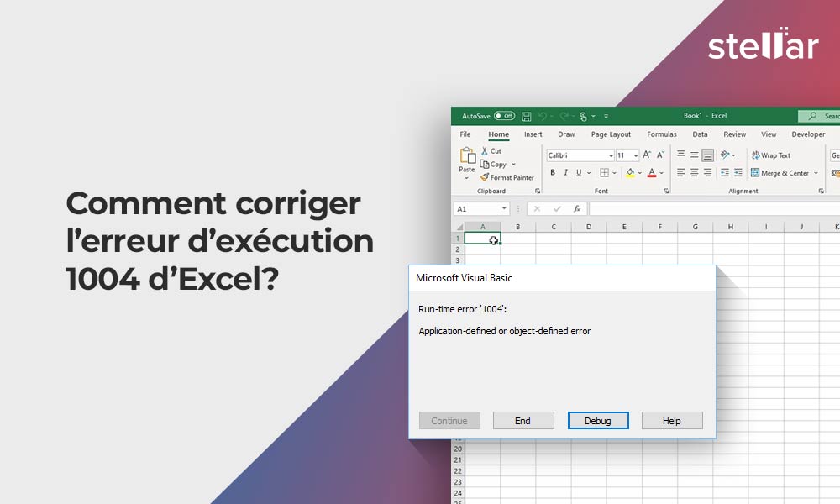Click Increase Indent icon
The height and width of the screenshot is (504, 840).
[738, 172]
